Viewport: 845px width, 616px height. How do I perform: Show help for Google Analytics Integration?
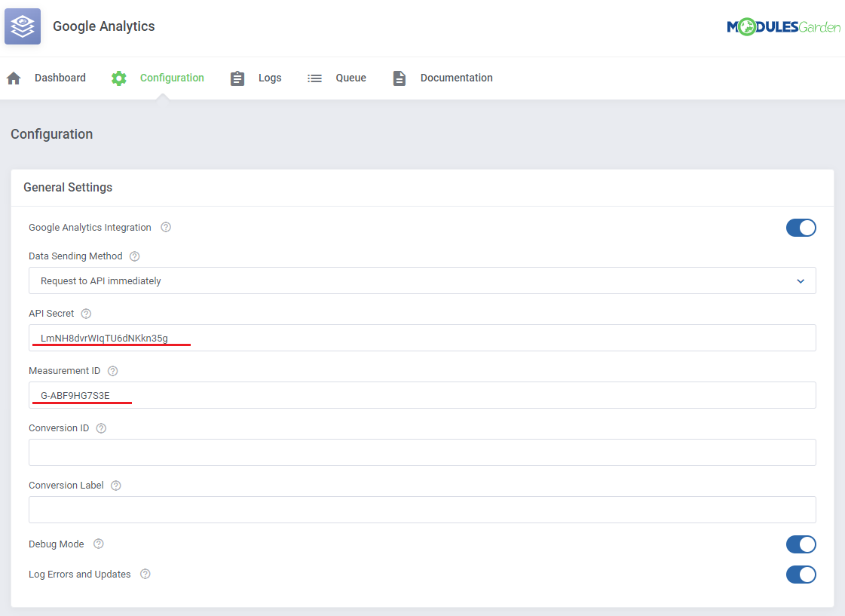pyautogui.click(x=166, y=227)
